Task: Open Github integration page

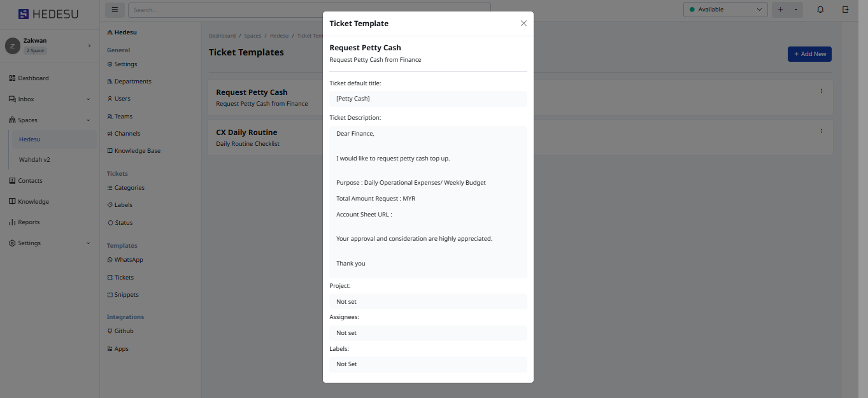Action: [x=124, y=331]
